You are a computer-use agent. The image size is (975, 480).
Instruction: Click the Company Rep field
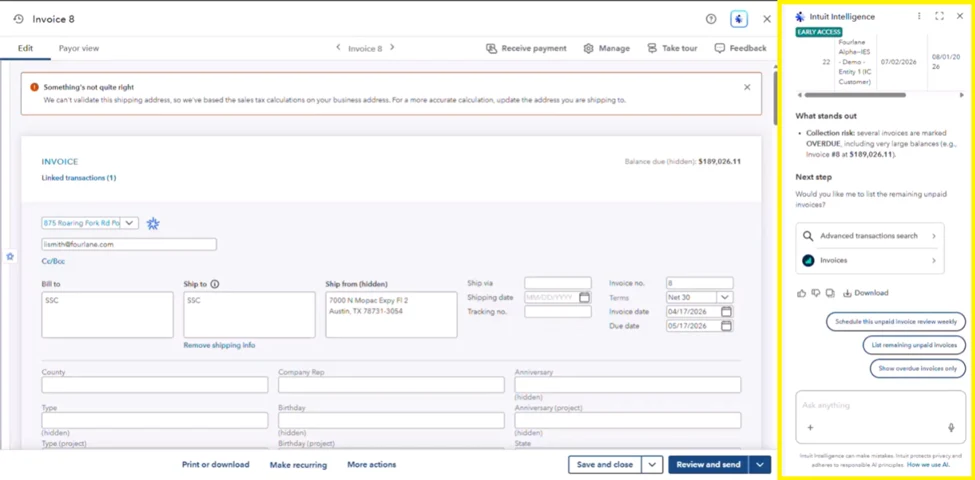coord(391,385)
